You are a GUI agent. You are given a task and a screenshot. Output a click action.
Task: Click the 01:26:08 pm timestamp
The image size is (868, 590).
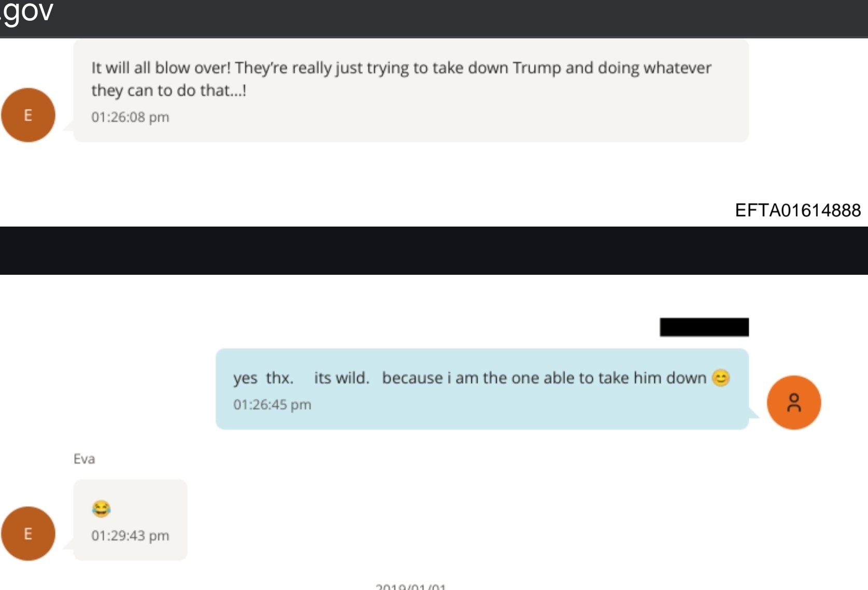pos(130,117)
